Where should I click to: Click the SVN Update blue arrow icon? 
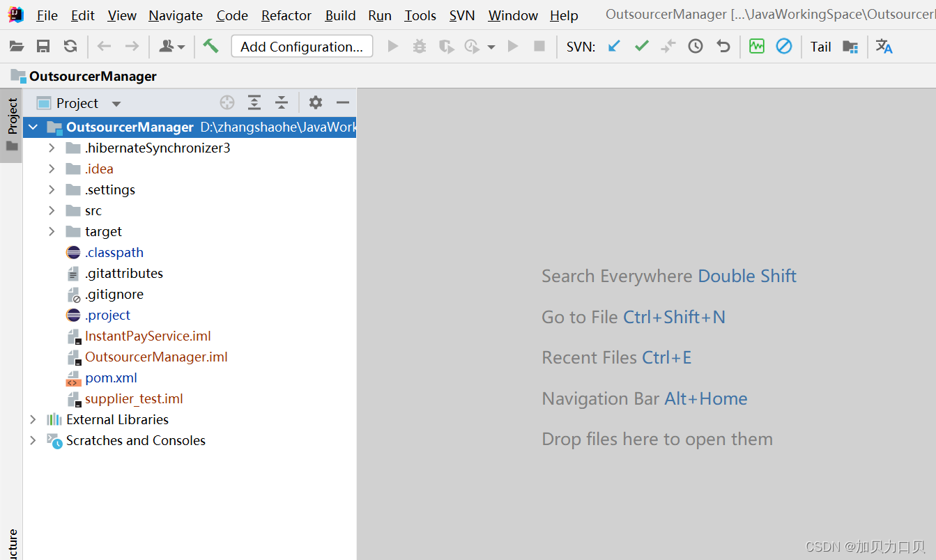coord(614,47)
